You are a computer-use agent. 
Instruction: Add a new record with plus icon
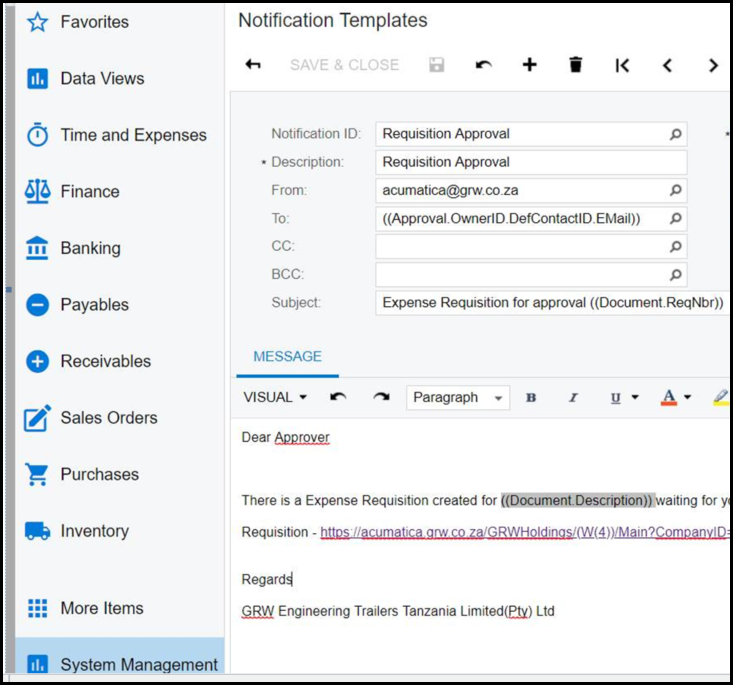click(529, 65)
